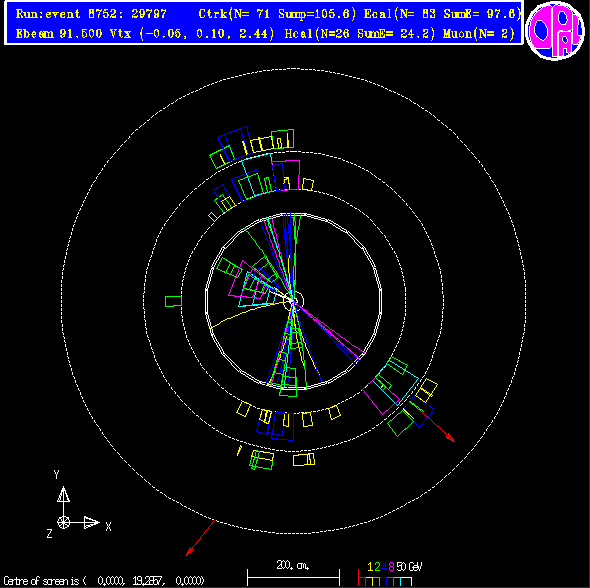Image resolution: width=590 pixels, height=588 pixels.
Task: Click the Centre of screen coordinates text
Action: point(104,580)
